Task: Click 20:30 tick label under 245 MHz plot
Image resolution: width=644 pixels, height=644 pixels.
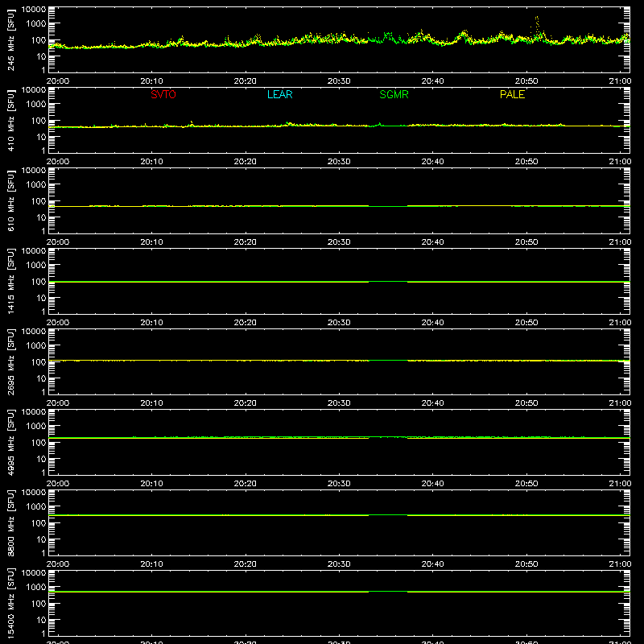Action: pyautogui.click(x=339, y=81)
